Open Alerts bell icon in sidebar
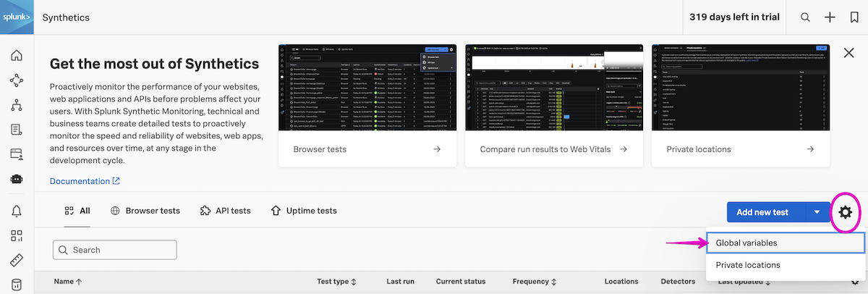 17,211
